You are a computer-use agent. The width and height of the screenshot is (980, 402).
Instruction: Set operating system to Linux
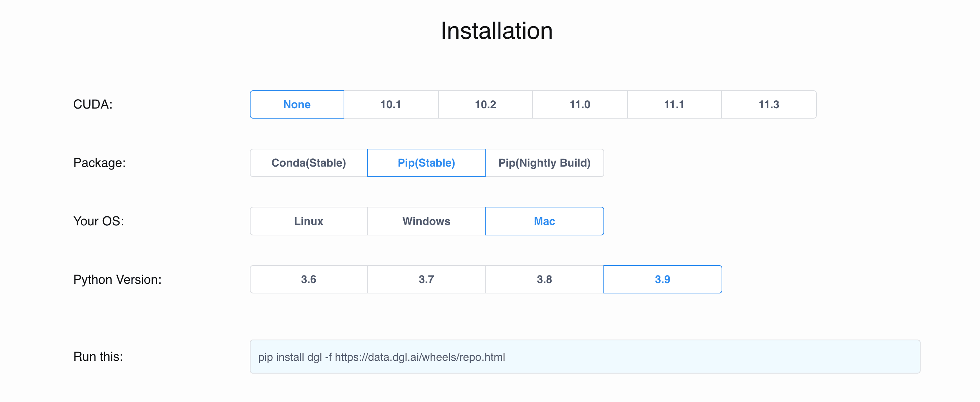point(308,221)
